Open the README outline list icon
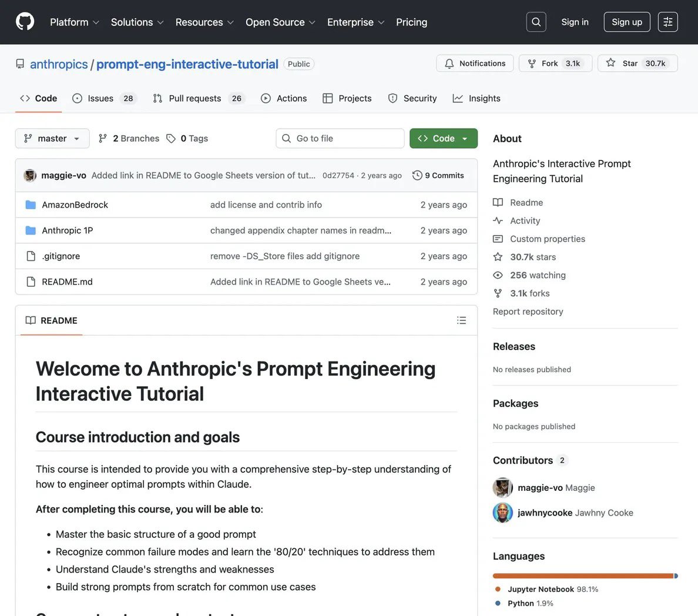The width and height of the screenshot is (698, 616). (462, 320)
